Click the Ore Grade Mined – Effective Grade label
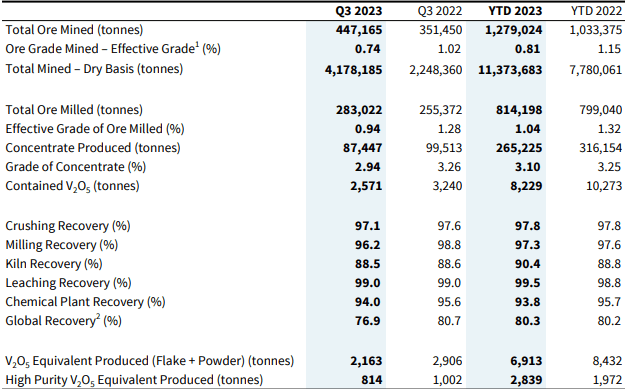The height and width of the screenshot is (389, 625). (x=113, y=49)
